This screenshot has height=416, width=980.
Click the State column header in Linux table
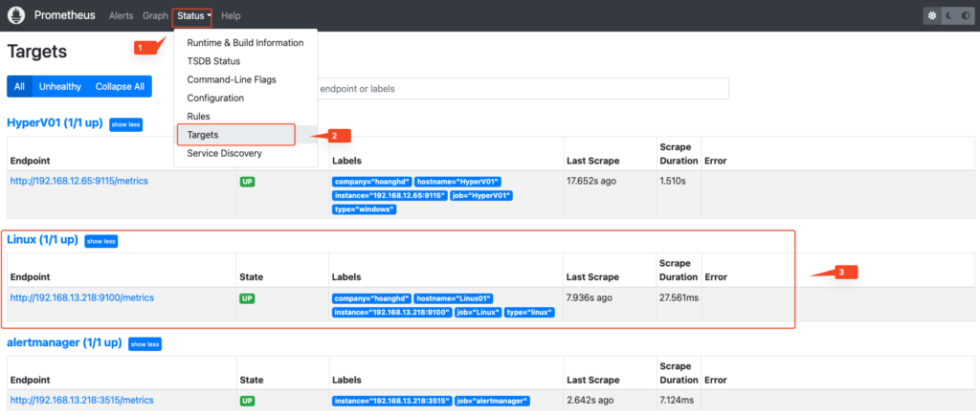(x=252, y=276)
